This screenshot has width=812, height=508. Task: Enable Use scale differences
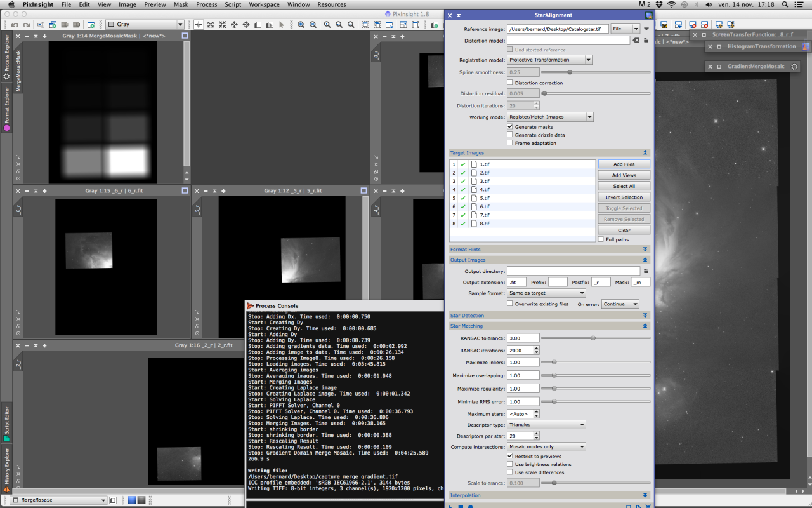[510, 472]
